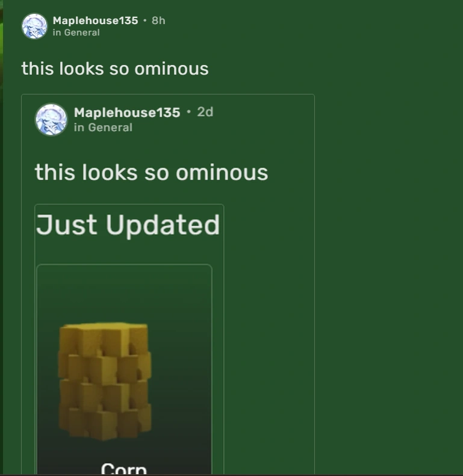
Task: Select the quoted 'this looks so ominous' text
Action: (x=151, y=173)
